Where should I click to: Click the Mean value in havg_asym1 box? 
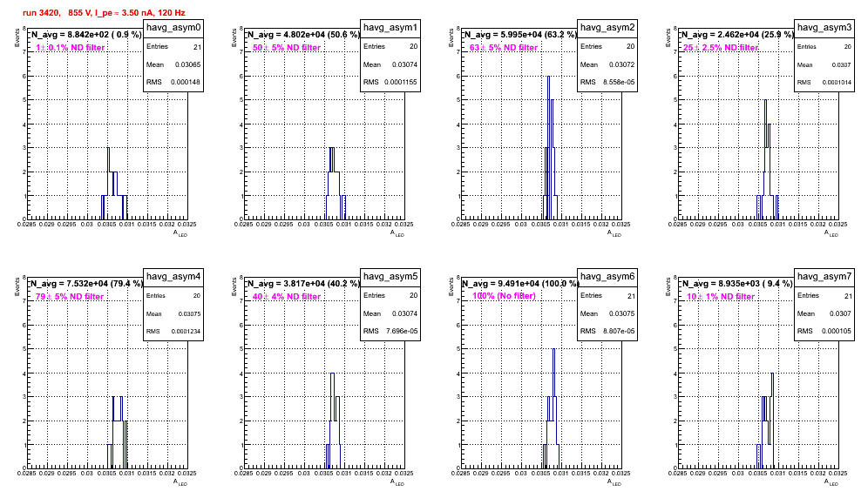[405, 64]
